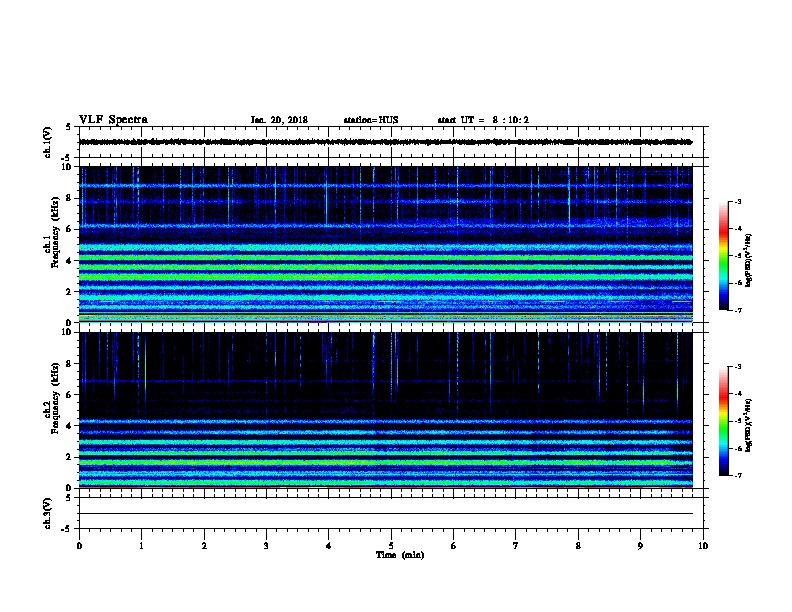
Task: Click the "-3" tick on ch.1 colorbar
Action: click(x=737, y=201)
